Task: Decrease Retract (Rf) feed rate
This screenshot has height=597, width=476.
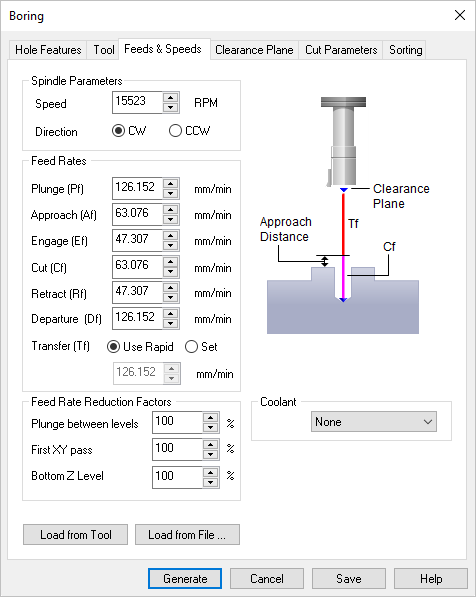Action: click(x=171, y=297)
